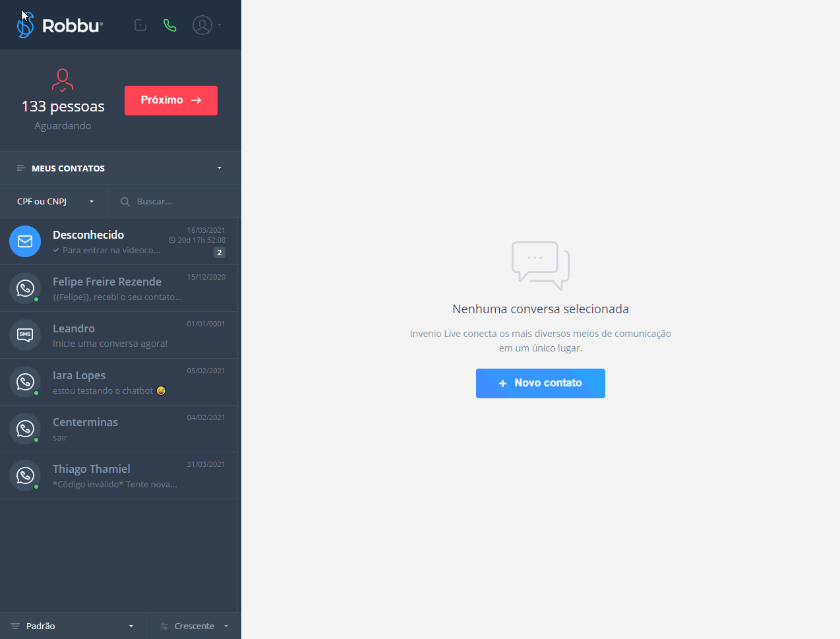
Task: Click the Novo contato button
Action: [x=540, y=383]
